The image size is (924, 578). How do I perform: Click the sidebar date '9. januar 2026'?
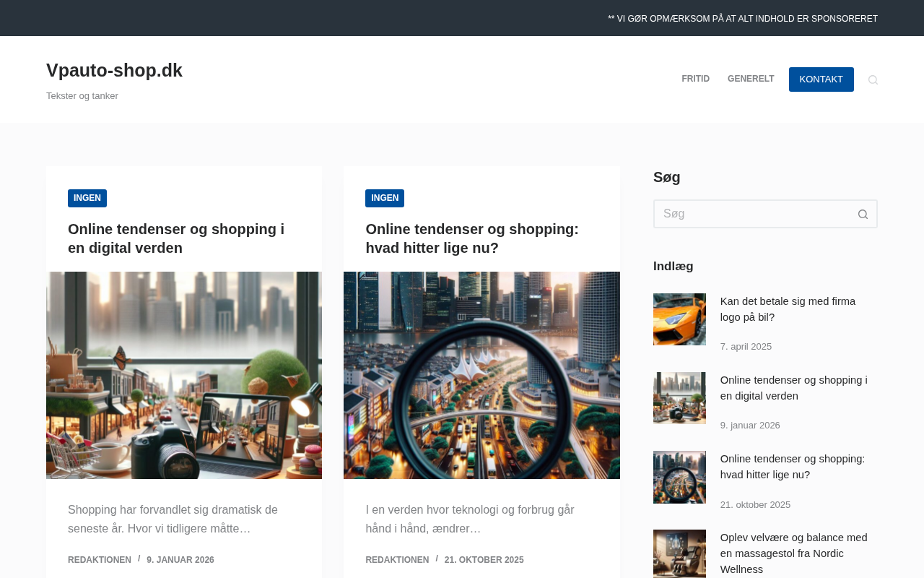pos(750,426)
